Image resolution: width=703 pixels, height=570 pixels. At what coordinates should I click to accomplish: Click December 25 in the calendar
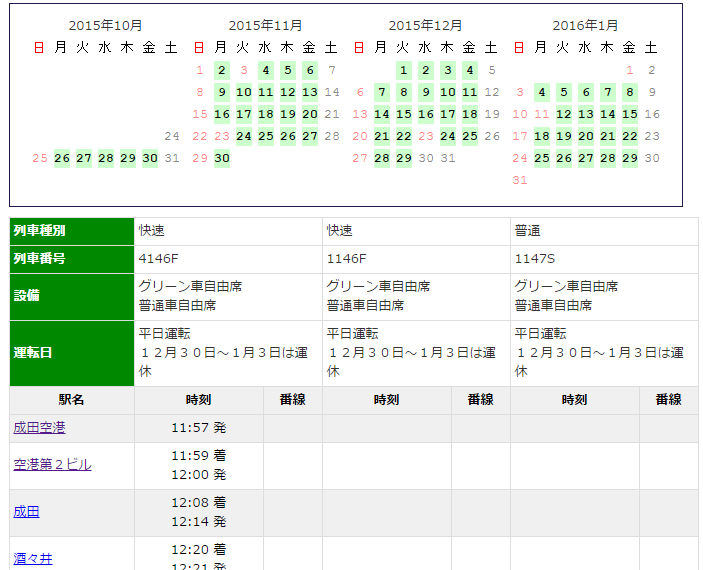pos(470,136)
